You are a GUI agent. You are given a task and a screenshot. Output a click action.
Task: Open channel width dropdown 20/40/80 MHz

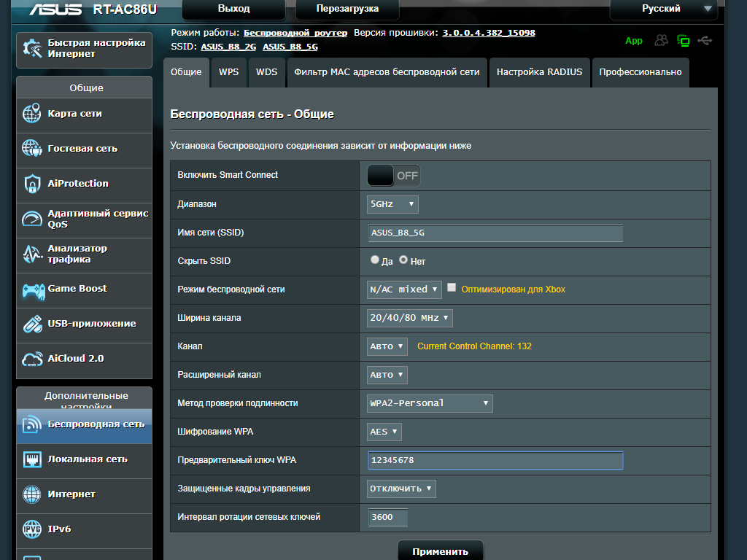(410, 318)
